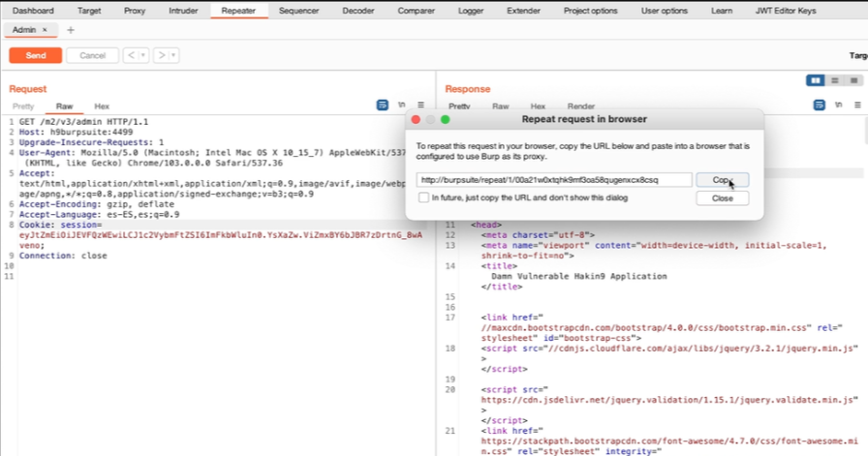Open the Logger tab
Viewport: 868px width, 456px height.
tap(471, 11)
